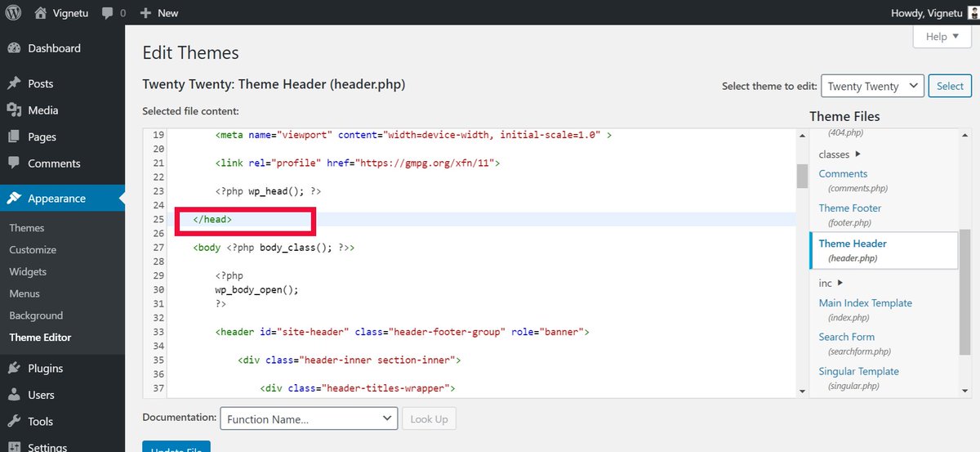Click the comments bubble icon in admin bar
Viewport: 980px width, 452px height.
pyautogui.click(x=108, y=14)
